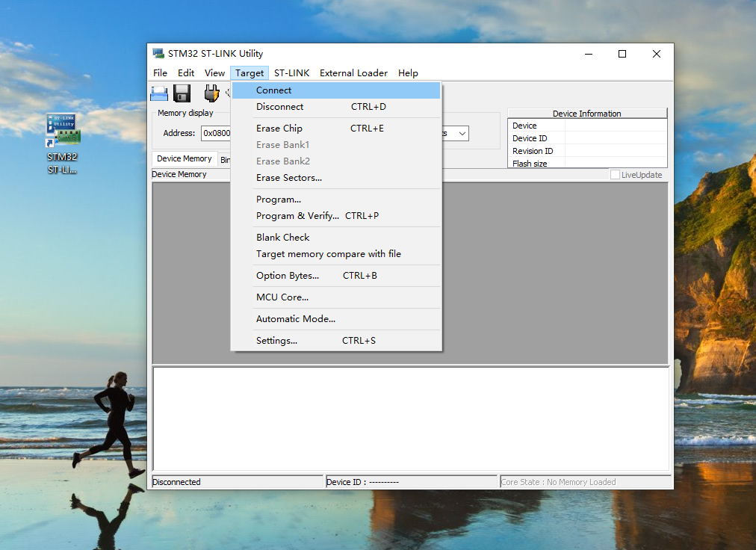The image size is (756, 550).
Task: Select Erase Chip menu entry
Action: tap(336, 129)
